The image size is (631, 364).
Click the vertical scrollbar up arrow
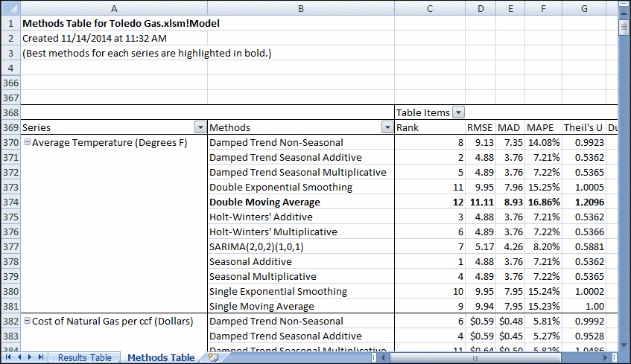pyautogui.click(x=624, y=13)
